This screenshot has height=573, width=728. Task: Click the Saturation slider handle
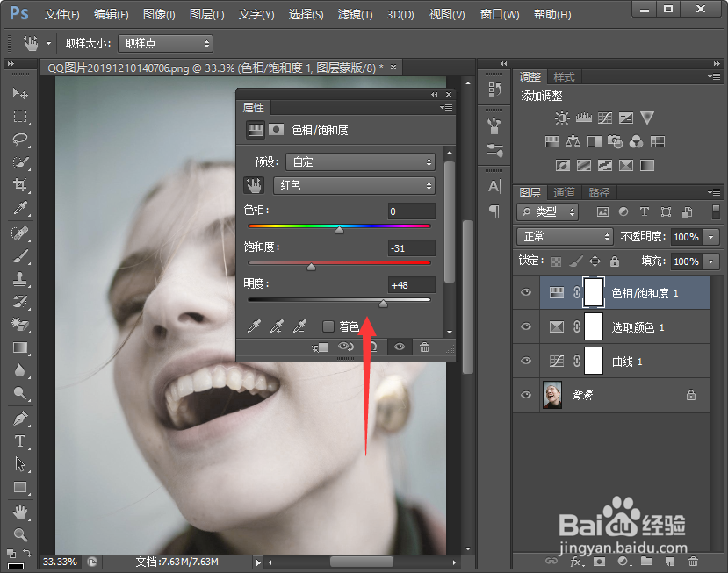pyautogui.click(x=311, y=267)
